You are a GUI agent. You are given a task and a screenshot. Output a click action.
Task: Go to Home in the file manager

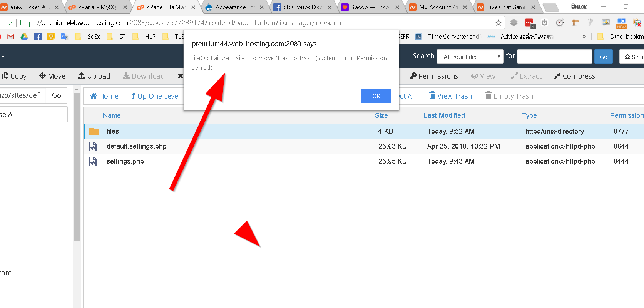(104, 96)
